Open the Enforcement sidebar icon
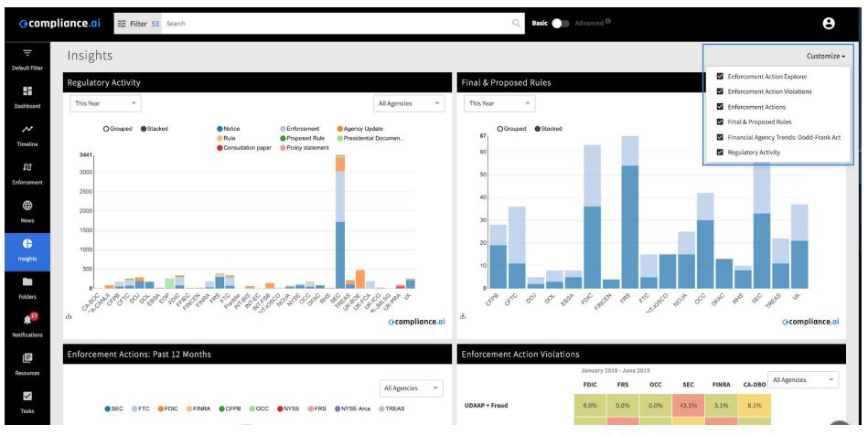The height and width of the screenshot is (435, 868). 27,167
